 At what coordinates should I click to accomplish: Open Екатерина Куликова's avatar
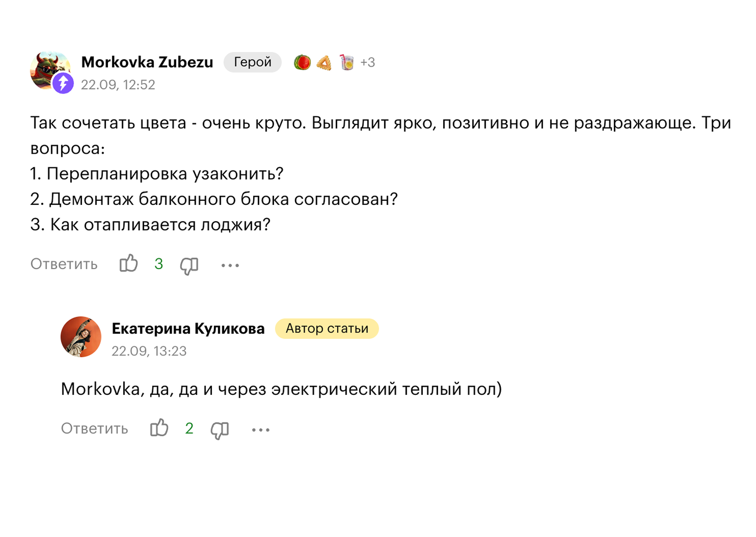tap(81, 337)
